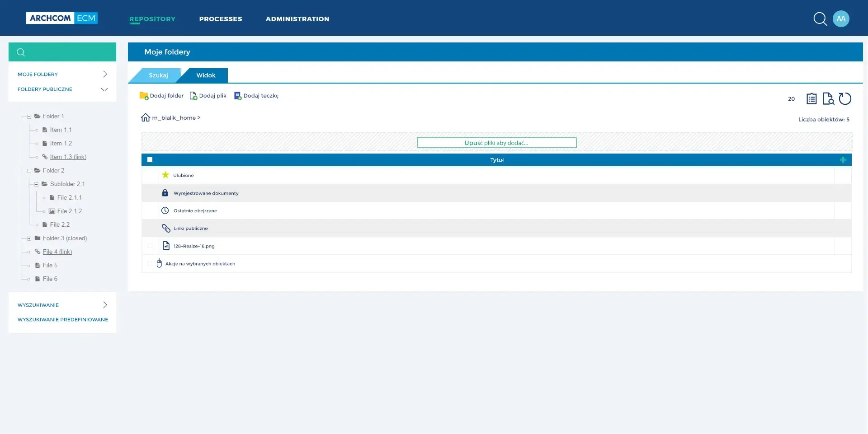868x434 pixels.
Task: Collapse FOLDERY PUBLICZNE with the down chevron
Action: point(104,89)
